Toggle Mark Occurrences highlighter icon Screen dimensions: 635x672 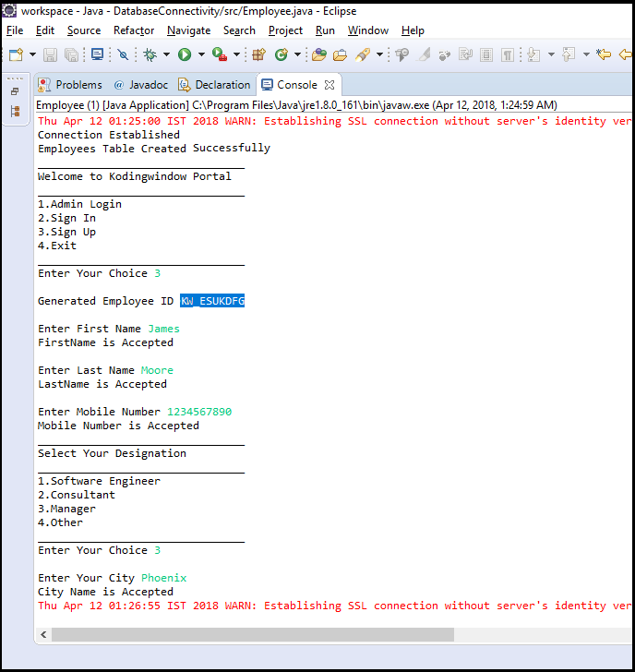pos(424,54)
